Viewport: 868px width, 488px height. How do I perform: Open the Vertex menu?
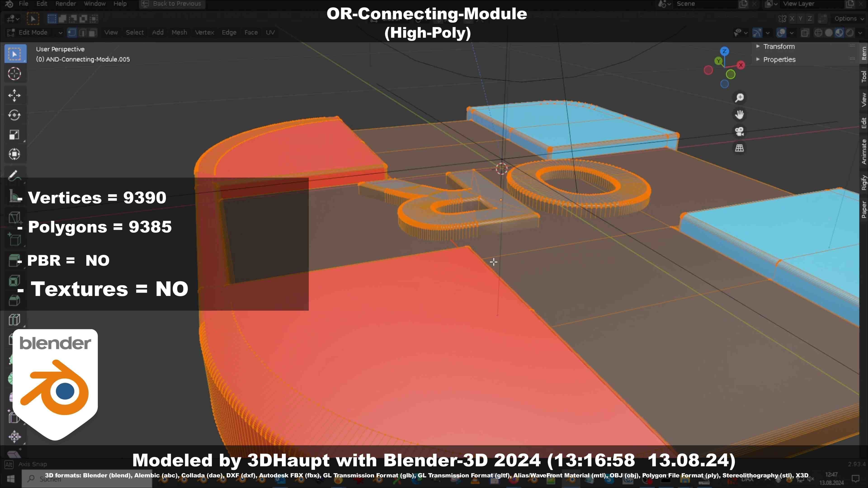[205, 33]
